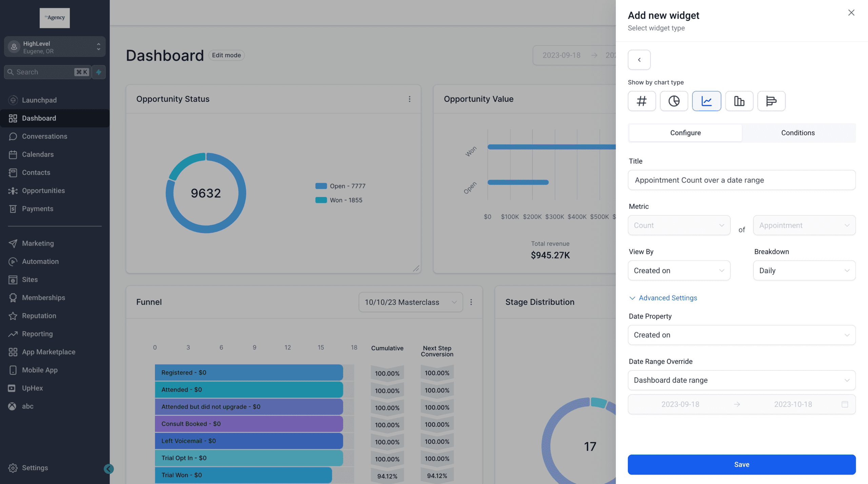Open the Breakdown Daily dropdown
The width and height of the screenshot is (868, 484).
[x=804, y=270]
